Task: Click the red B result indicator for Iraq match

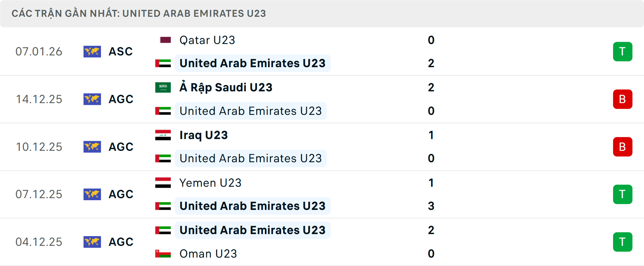Action: pos(623,147)
